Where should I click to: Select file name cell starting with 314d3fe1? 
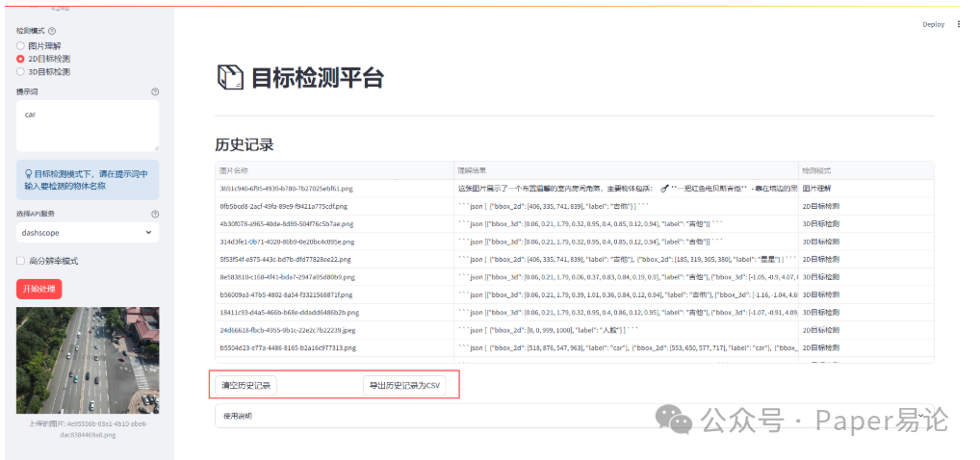click(334, 242)
